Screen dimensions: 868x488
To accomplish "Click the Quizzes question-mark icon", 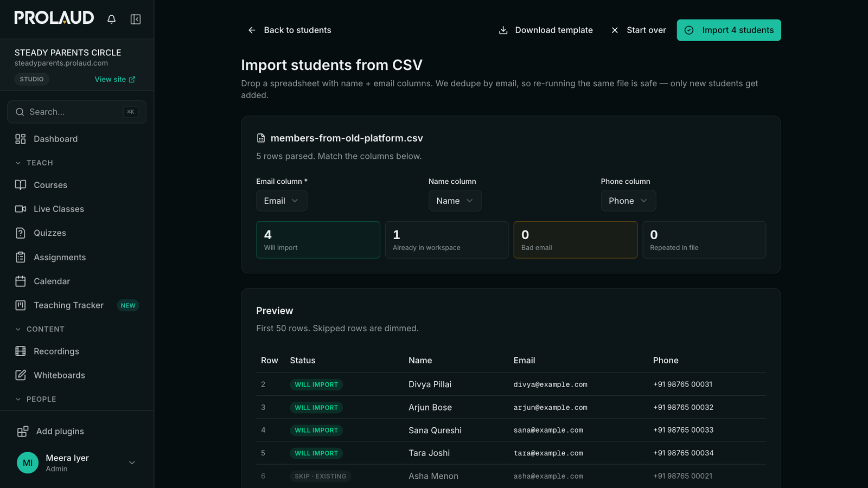I will pos(21,233).
